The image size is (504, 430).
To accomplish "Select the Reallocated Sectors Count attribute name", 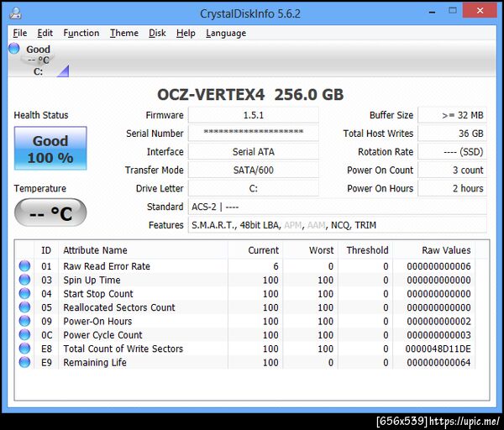I will [x=119, y=307].
